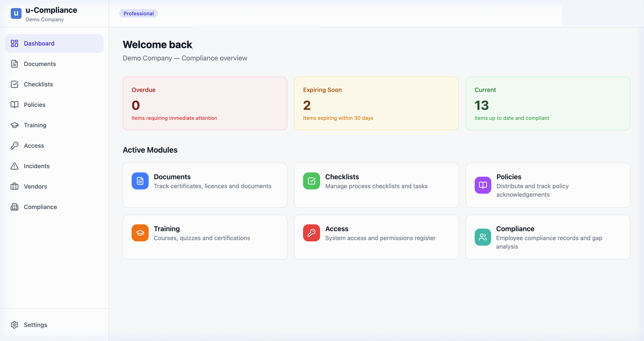This screenshot has width=644, height=341.
Task: Select the Training graduation cap icon
Action: coord(14,125)
